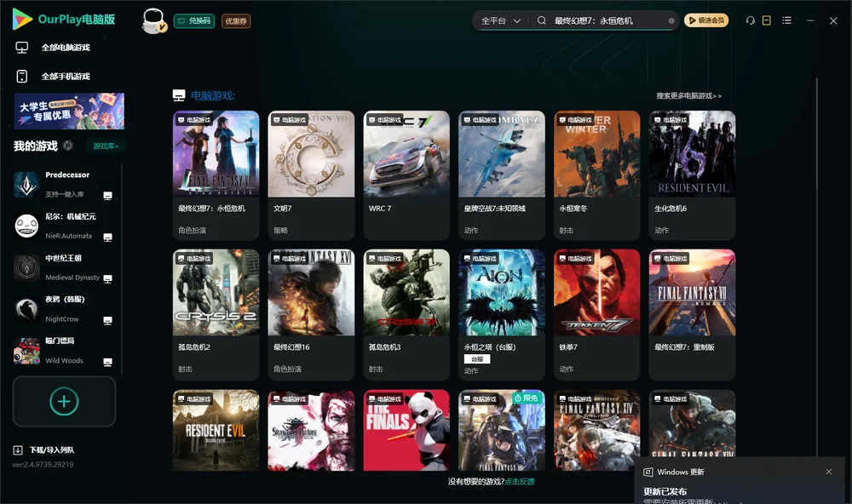Image resolution: width=852 pixels, height=504 pixels.
Task: Click the Windows 更新 notification text
Action: coord(680,472)
